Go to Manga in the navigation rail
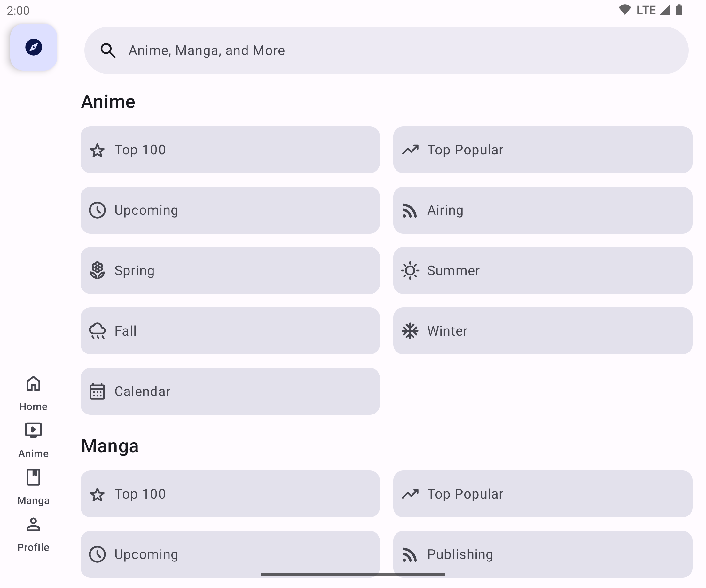 33,486
